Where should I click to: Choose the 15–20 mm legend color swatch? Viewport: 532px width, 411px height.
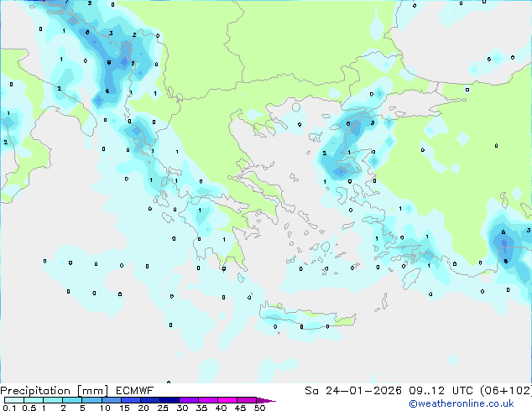point(131,400)
